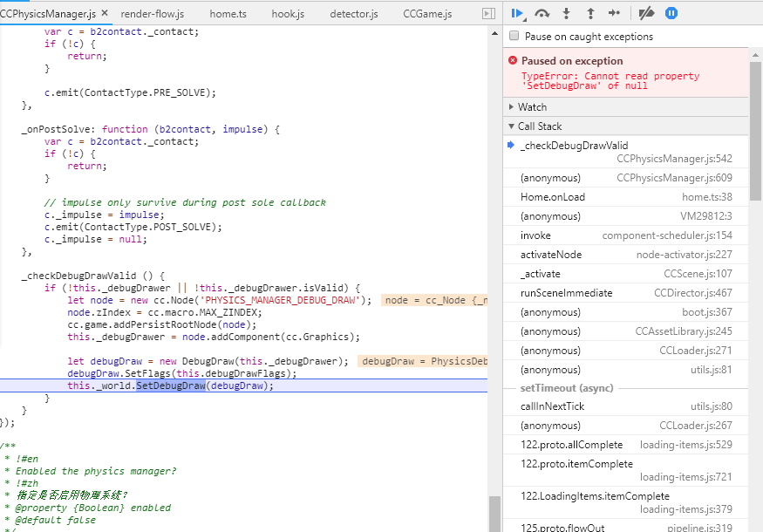
Task: Collapse the Call Stack section
Action: [x=539, y=126]
